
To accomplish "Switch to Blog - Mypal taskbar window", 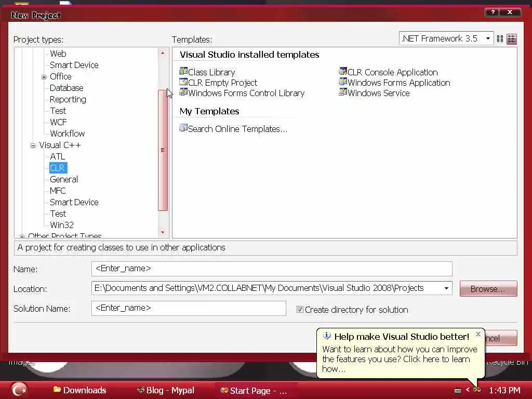I will (x=166, y=390).
